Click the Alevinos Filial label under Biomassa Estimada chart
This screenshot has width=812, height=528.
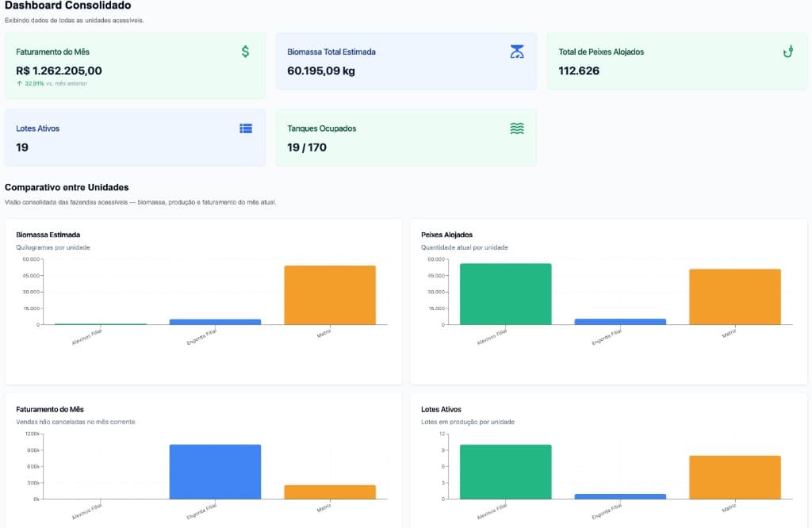pyautogui.click(x=87, y=337)
